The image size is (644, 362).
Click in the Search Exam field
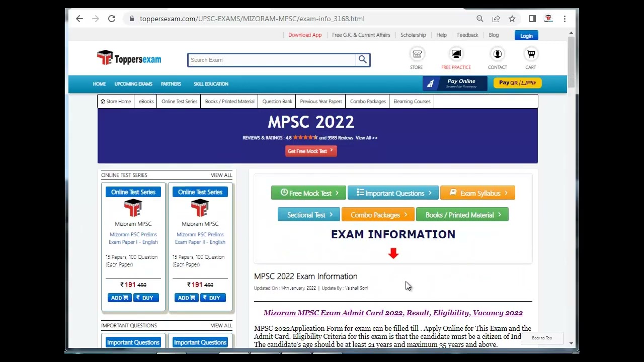pos(272,60)
